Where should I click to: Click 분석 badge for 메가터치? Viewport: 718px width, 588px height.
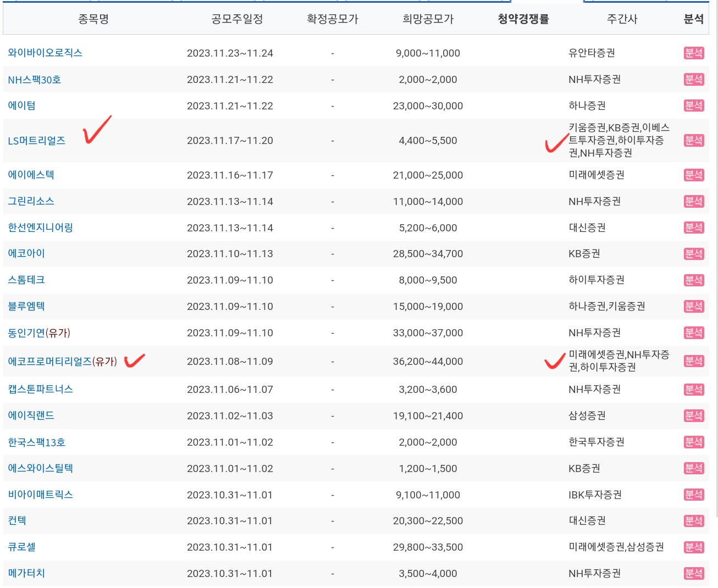pos(694,573)
